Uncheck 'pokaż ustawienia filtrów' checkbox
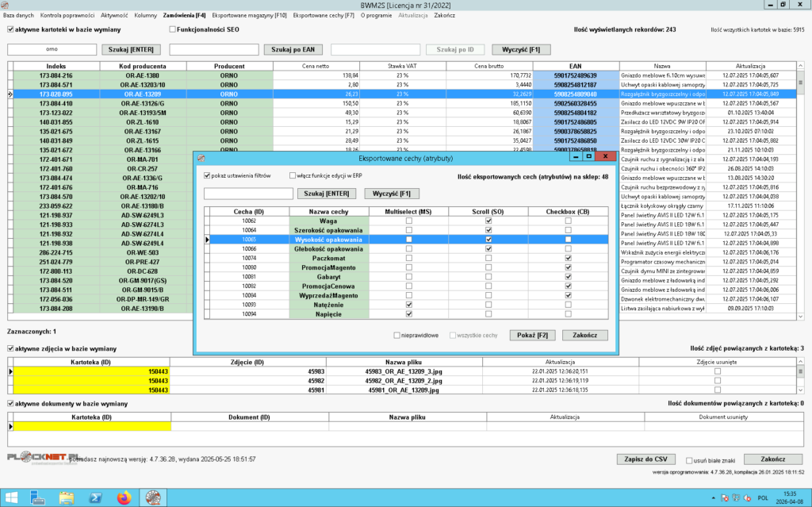 (208, 175)
